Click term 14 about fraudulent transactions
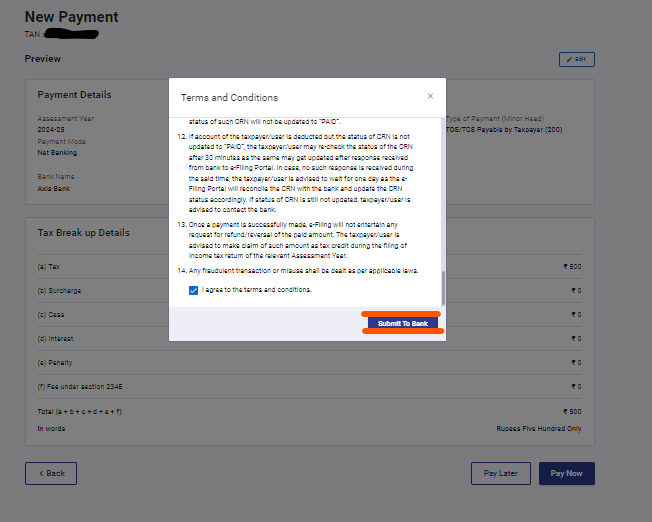Viewport: 652px width, 522px height. tap(310, 271)
